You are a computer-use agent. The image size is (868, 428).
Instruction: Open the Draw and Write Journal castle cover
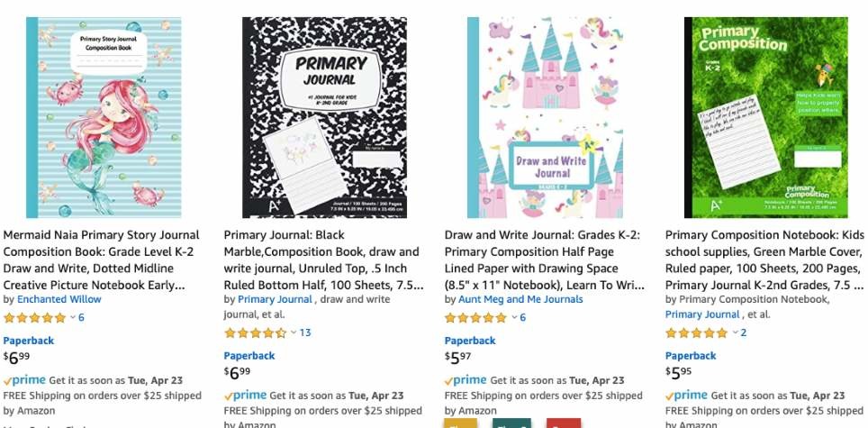(x=545, y=117)
